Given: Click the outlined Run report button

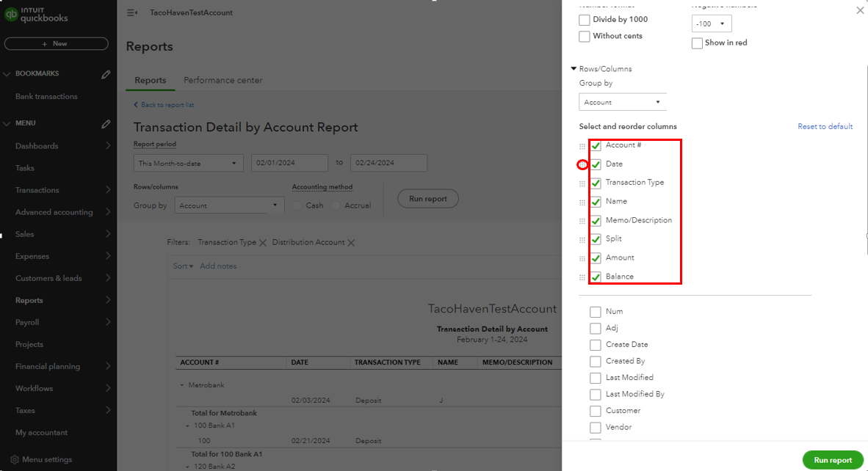Looking at the screenshot, I should tap(428, 199).
